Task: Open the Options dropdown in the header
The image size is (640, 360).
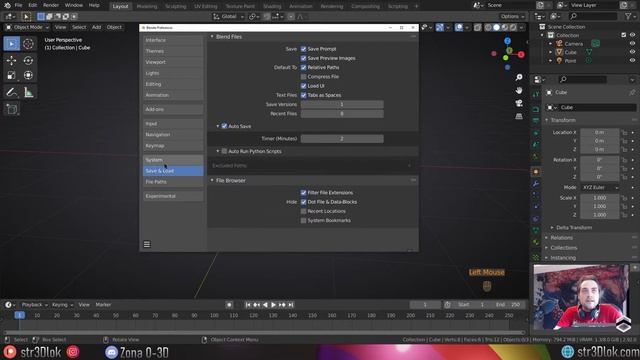Action: [512, 17]
